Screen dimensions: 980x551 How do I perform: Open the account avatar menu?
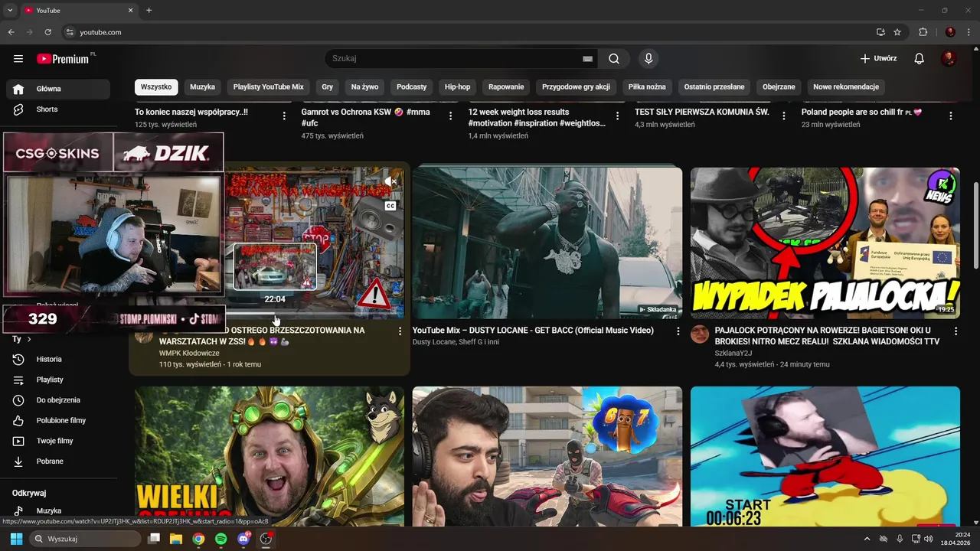(949, 59)
